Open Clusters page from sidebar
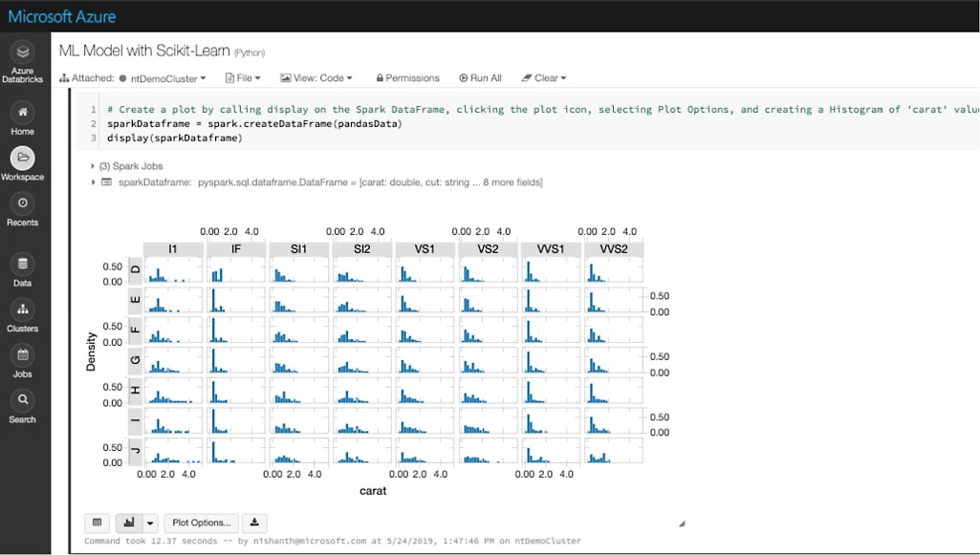Viewport: 980px width, 555px height. coord(23,310)
